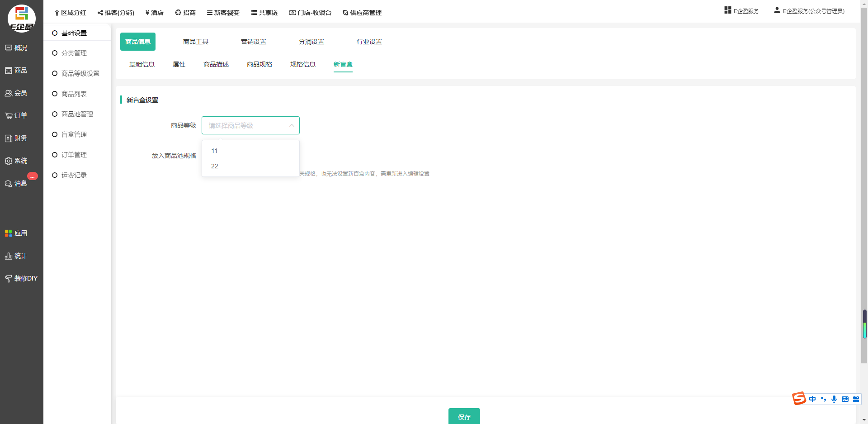Open the 消息 messages icon with badge
Viewport: 868px width, 424px height.
coord(9,184)
